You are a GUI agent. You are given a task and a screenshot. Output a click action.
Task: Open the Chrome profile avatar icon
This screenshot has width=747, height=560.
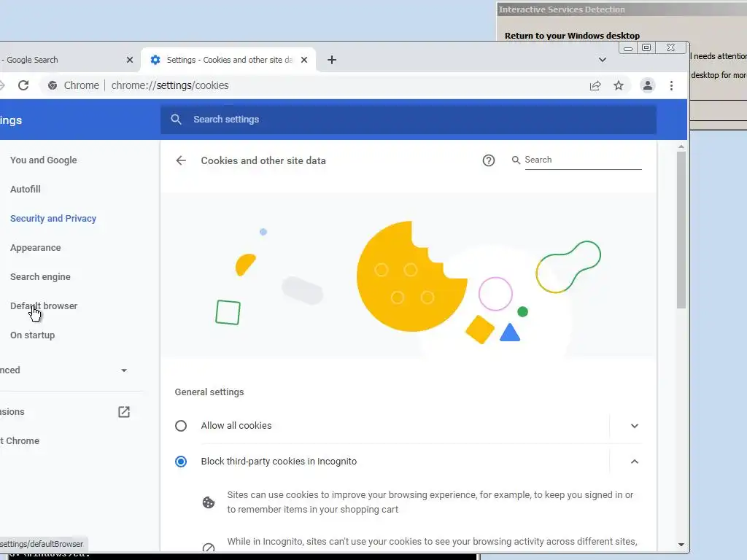point(648,86)
